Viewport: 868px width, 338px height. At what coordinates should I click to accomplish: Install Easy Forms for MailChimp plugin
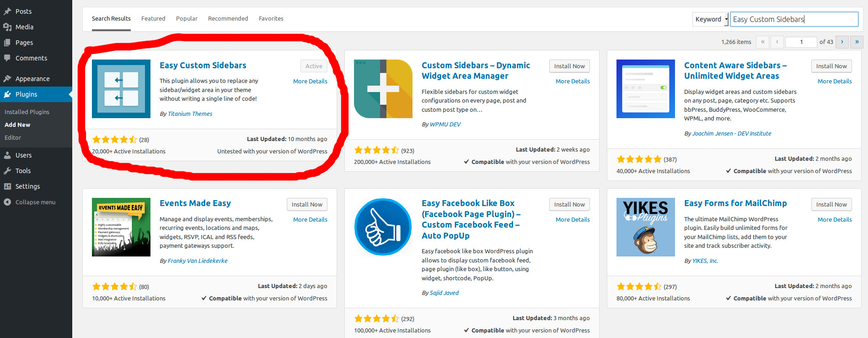pyautogui.click(x=831, y=204)
